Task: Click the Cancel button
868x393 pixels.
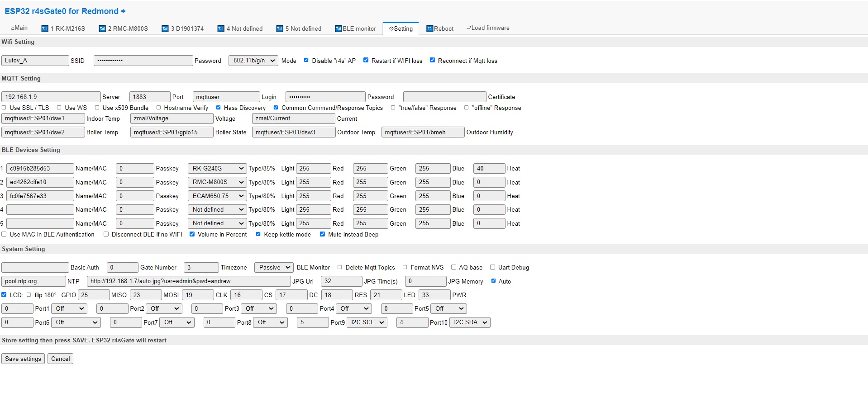Action: tap(60, 359)
